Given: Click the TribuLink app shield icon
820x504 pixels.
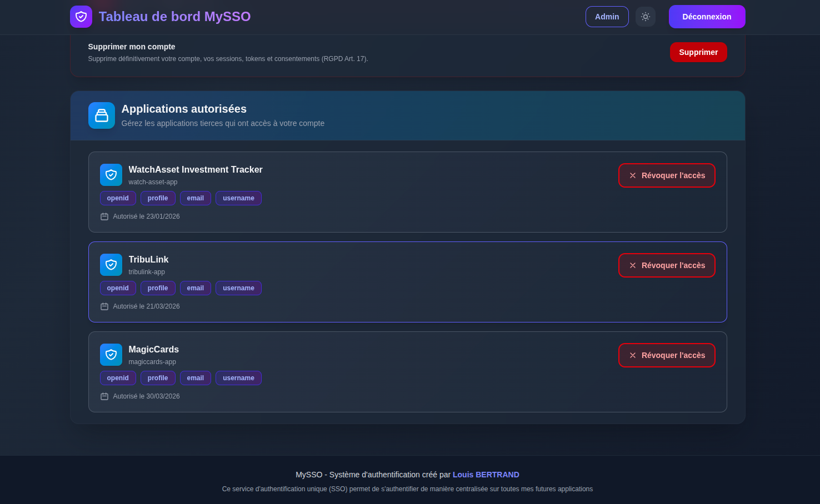Looking at the screenshot, I should pyautogui.click(x=111, y=265).
